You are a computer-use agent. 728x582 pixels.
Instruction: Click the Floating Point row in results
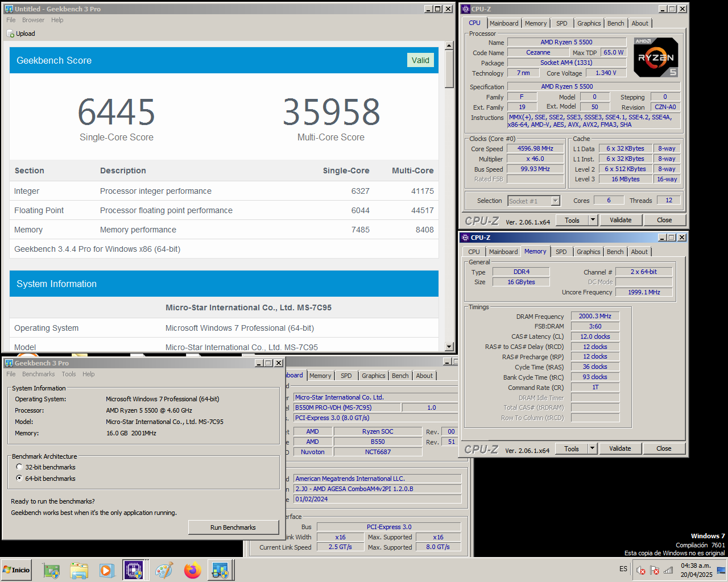(224, 210)
